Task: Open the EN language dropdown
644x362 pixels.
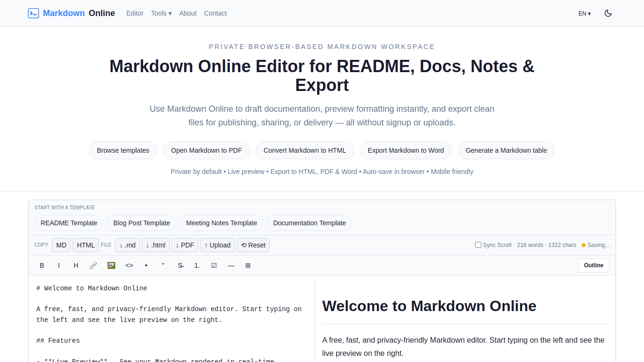Action: (x=585, y=13)
